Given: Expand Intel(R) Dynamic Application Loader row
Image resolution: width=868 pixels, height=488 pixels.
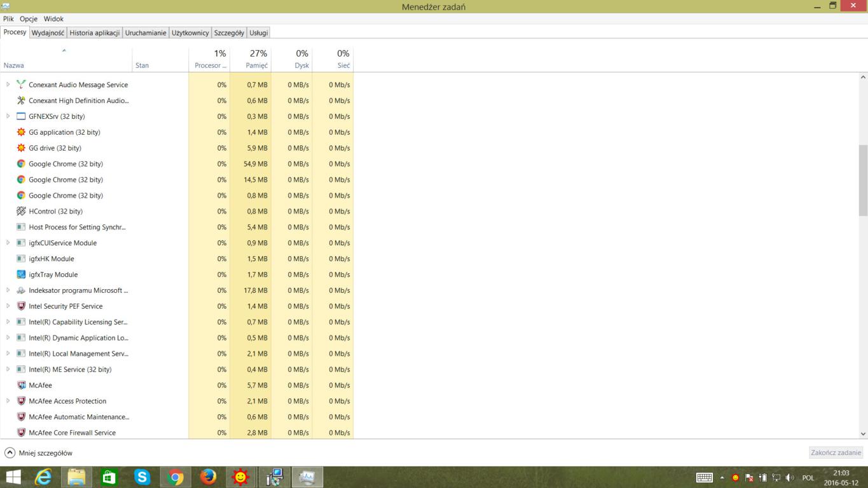Looking at the screenshot, I should (8, 338).
